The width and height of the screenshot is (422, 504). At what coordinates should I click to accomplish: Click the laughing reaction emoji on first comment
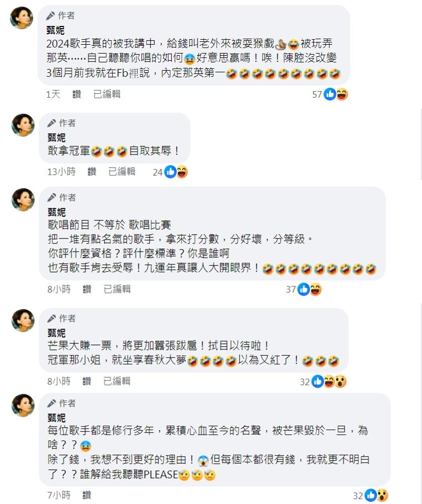tap(341, 94)
